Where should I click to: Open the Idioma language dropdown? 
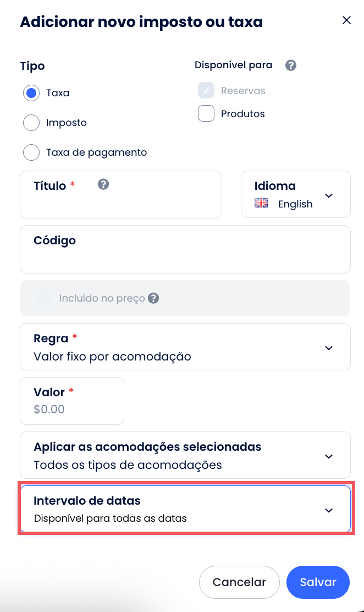pos(328,195)
